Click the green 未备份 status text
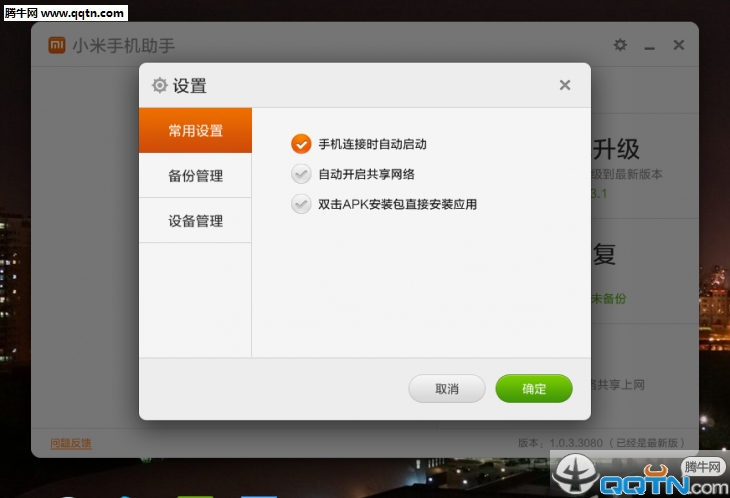Screen dimensions: 730x498 608,299
